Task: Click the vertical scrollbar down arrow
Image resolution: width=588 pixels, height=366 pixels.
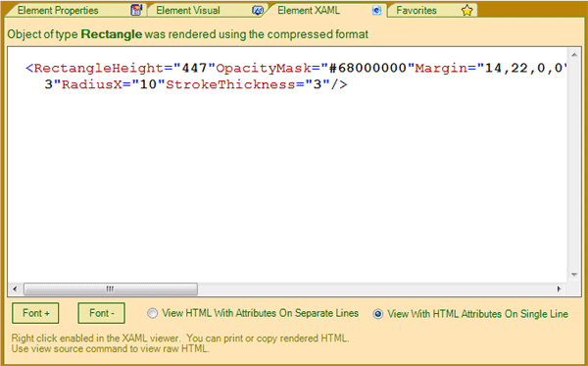Action: [x=574, y=275]
